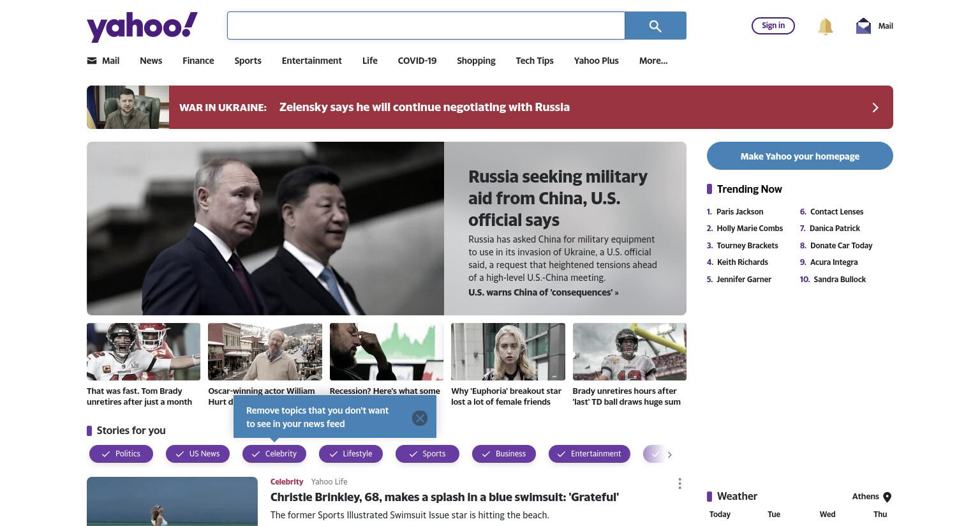This screenshot has height=526, width=980.
Task: Open 'Why Euphoria breakout star' headline
Action: (506, 396)
